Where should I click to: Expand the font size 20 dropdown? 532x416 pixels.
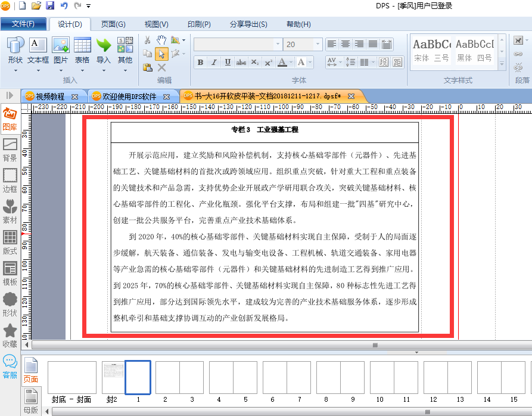pyautogui.click(x=318, y=44)
